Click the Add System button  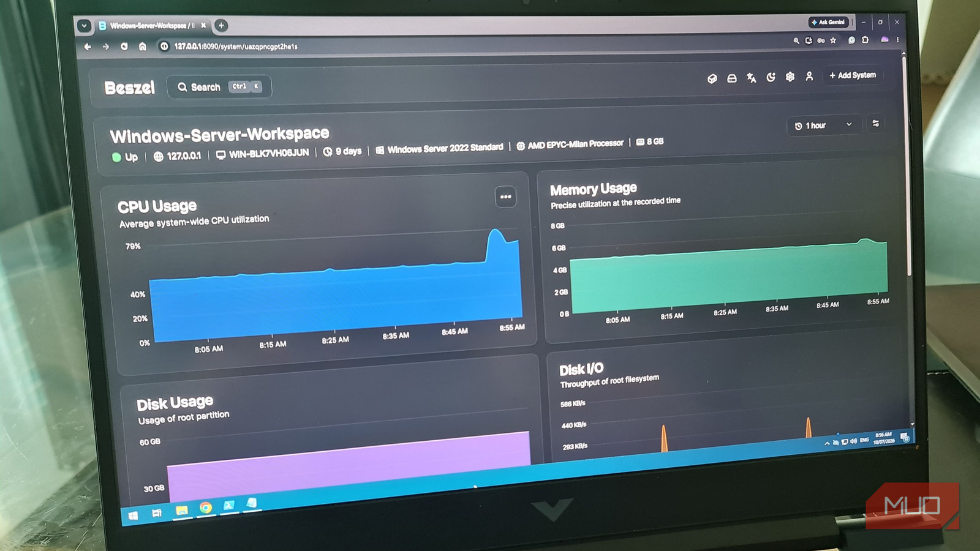click(853, 75)
